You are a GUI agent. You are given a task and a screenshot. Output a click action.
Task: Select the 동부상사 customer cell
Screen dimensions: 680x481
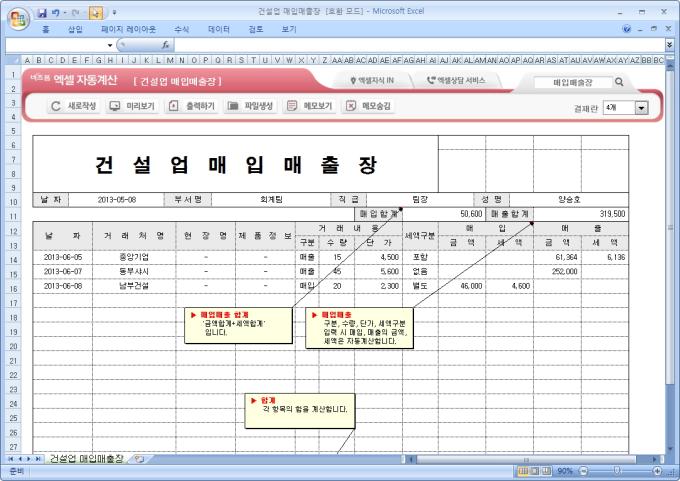[134, 272]
